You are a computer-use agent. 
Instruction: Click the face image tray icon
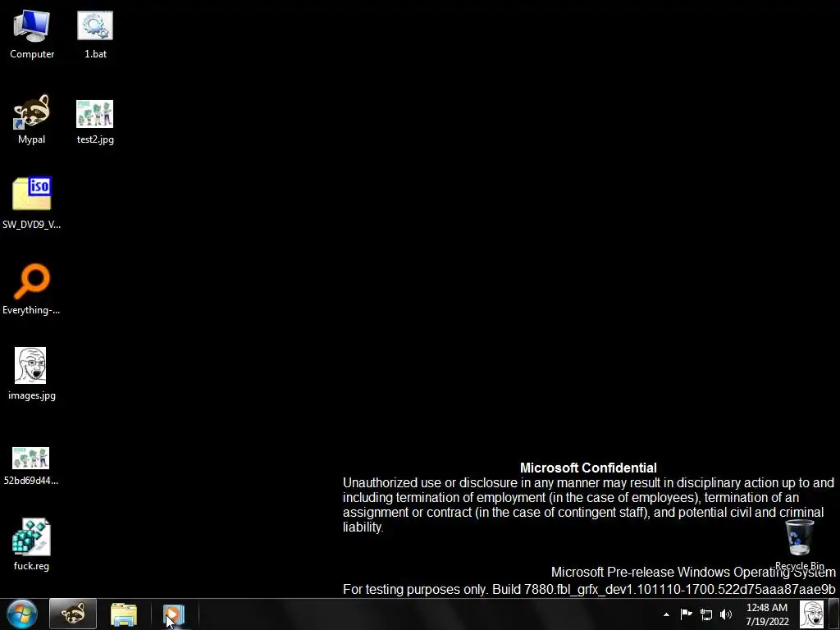(811, 614)
